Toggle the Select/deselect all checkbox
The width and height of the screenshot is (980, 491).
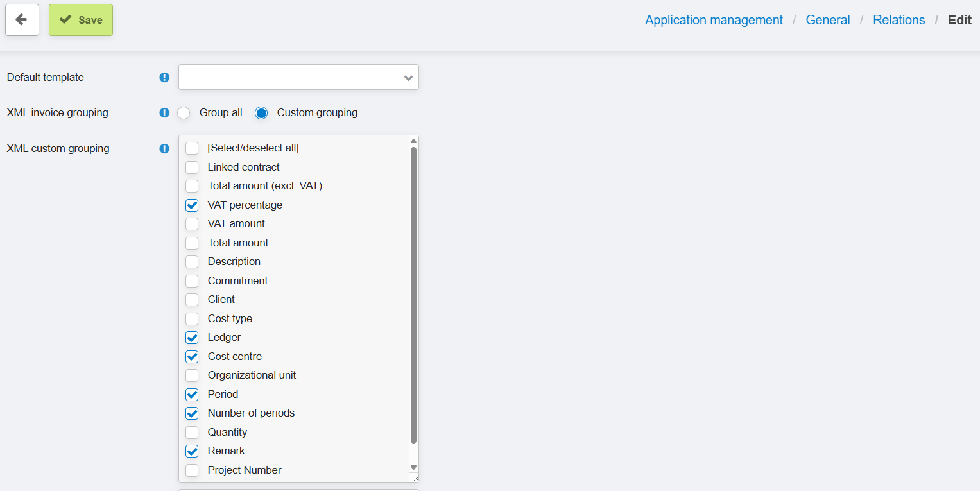tap(192, 148)
